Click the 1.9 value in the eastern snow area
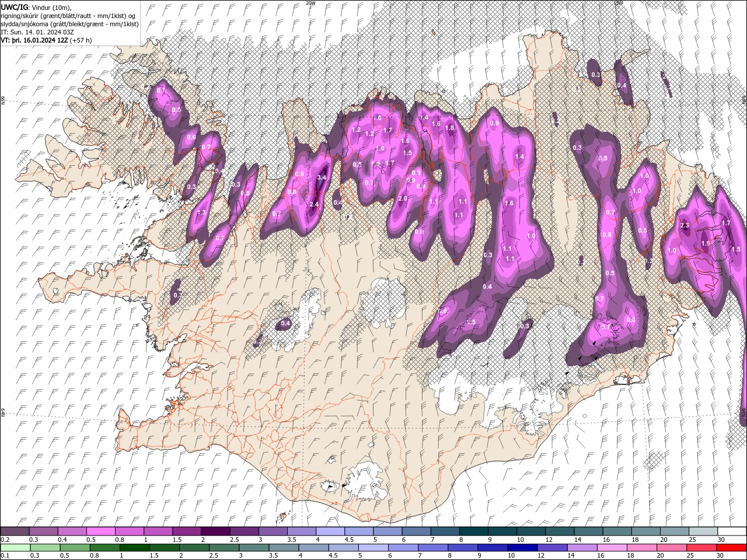 705,243
